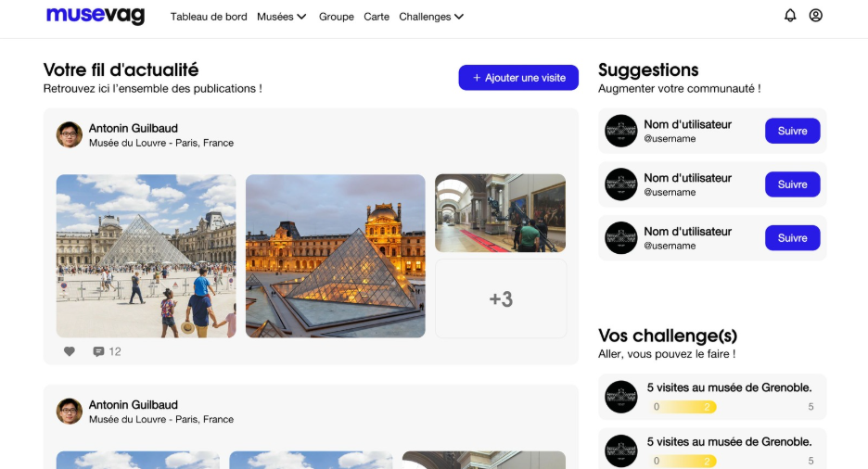868x469 pixels.
Task: Open the notifications bell icon
Action: 790,16
